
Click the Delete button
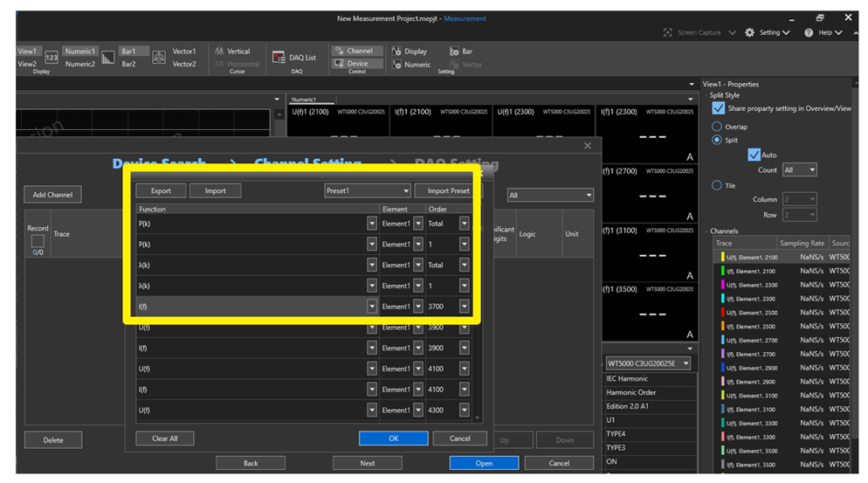(53, 440)
